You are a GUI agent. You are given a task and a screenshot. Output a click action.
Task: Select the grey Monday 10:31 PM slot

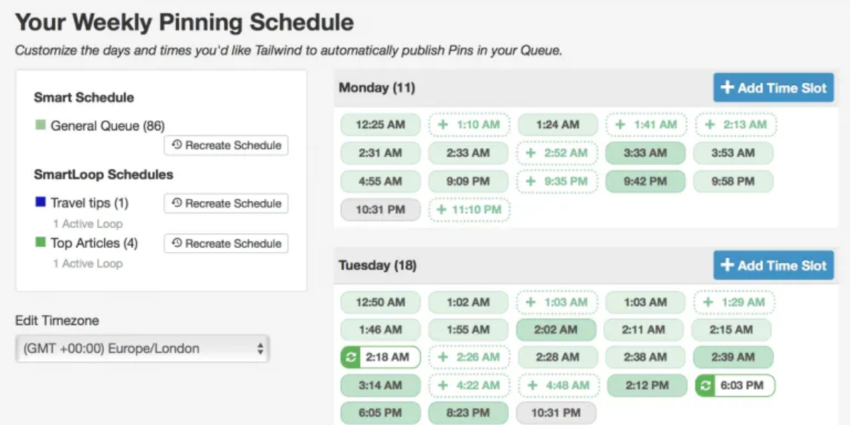[379, 210]
